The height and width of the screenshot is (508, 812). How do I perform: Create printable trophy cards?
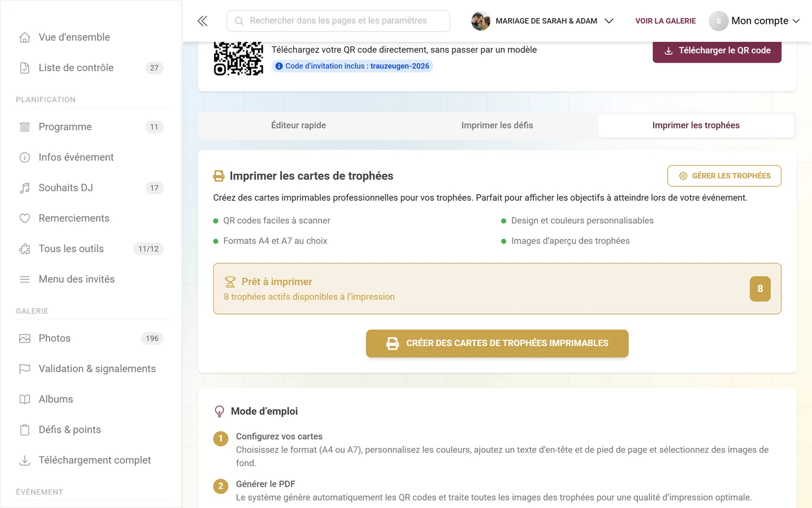pyautogui.click(x=497, y=343)
